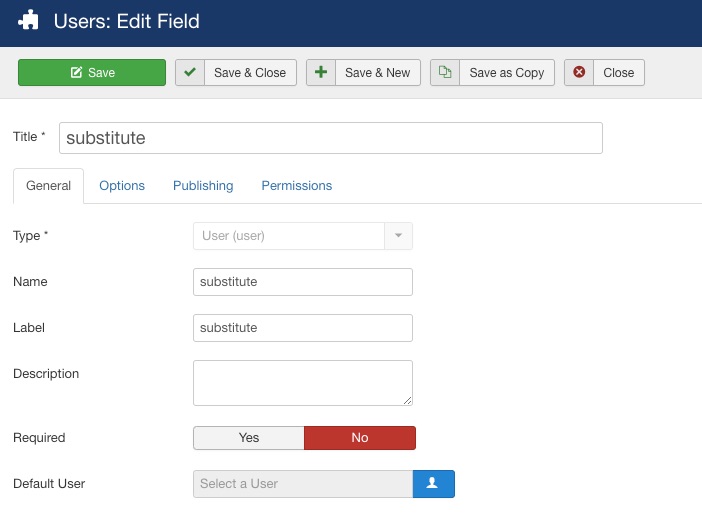The image size is (702, 527).
Task: Click the Save as Copy button
Action: [x=492, y=72]
